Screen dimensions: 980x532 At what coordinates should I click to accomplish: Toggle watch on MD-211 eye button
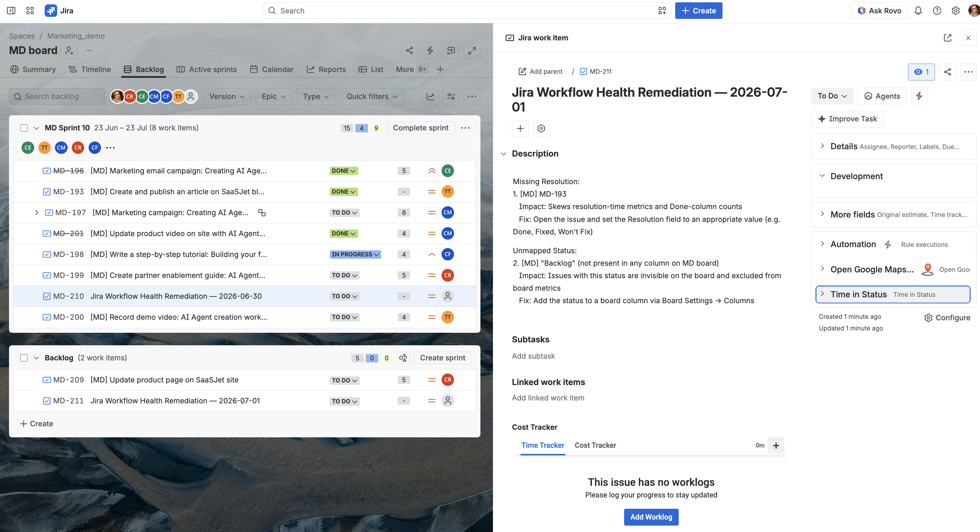(x=921, y=72)
